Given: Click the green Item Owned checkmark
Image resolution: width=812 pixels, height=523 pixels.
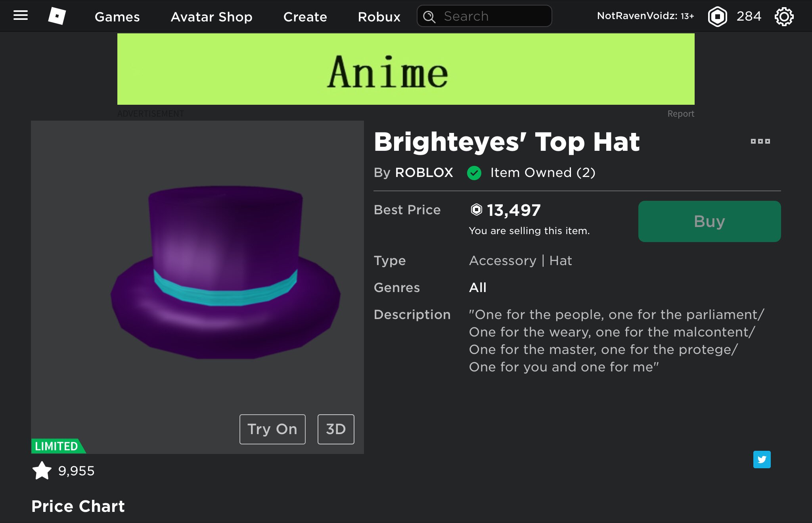Looking at the screenshot, I should [x=474, y=173].
